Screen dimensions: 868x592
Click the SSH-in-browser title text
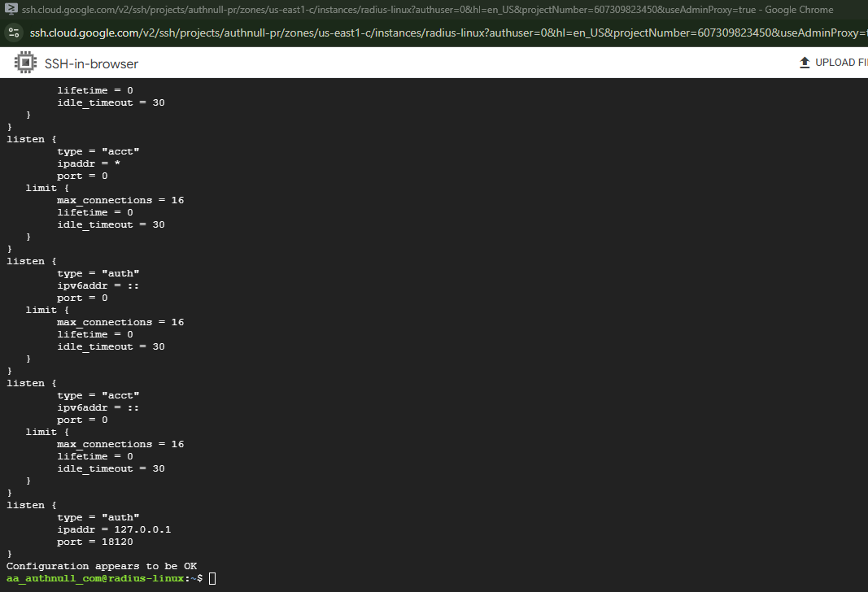[89, 62]
